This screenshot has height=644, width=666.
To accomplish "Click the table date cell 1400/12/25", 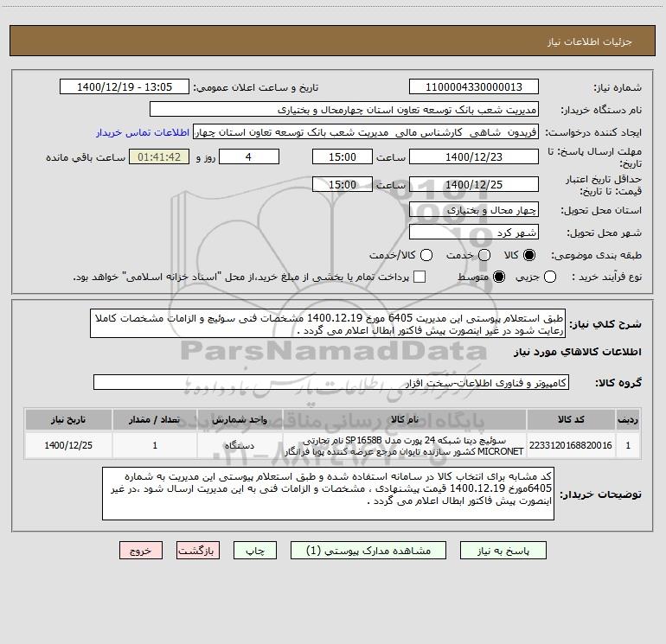I will pyautogui.click(x=68, y=445).
